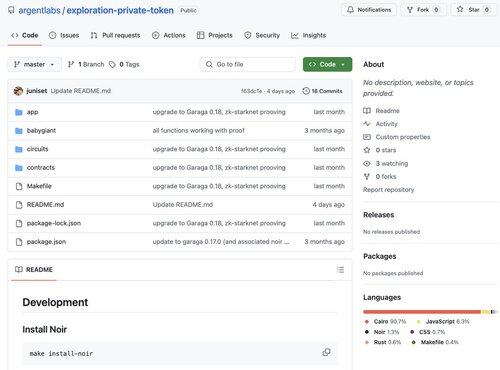This screenshot has height=370, width=500.
Task: Click the package.json file icon
Action: point(19,242)
